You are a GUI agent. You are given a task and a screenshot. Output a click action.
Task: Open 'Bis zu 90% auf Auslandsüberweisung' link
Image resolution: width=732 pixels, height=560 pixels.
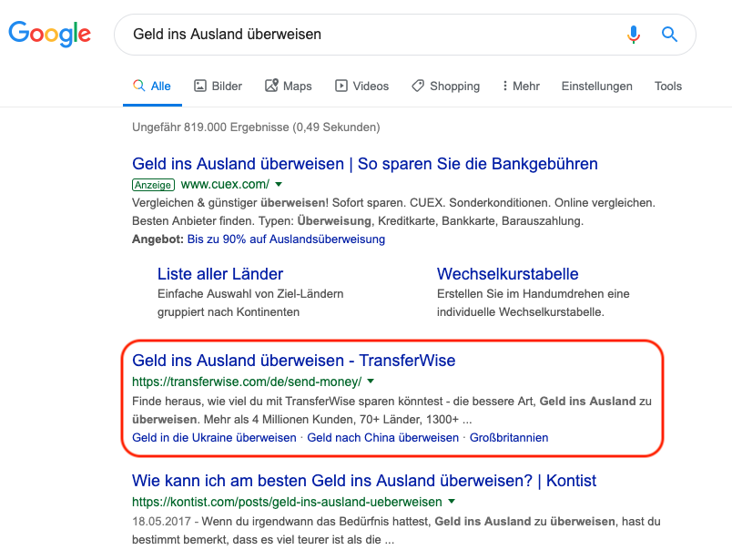[286, 239]
